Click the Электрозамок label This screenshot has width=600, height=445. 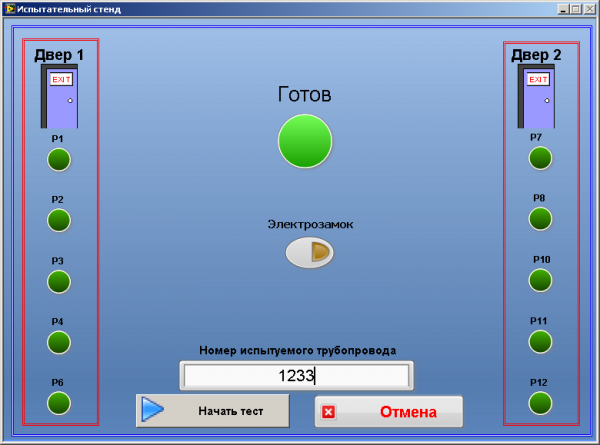pos(310,224)
